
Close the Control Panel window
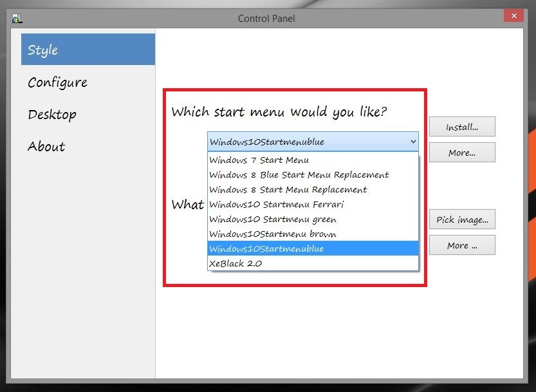513,15
